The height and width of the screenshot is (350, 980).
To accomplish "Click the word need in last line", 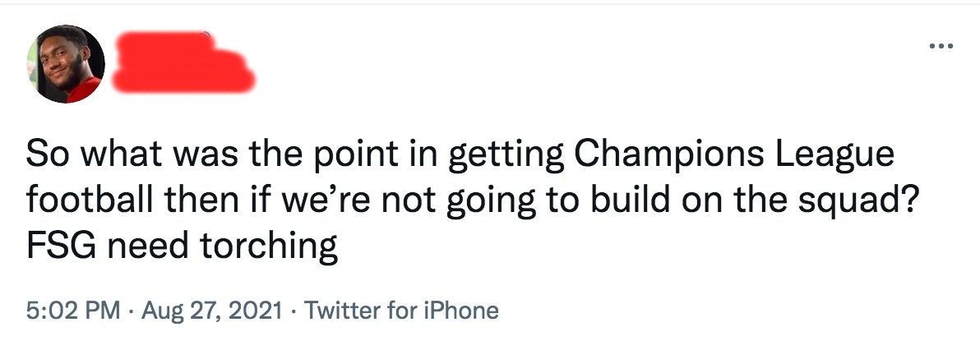I will [x=147, y=246].
